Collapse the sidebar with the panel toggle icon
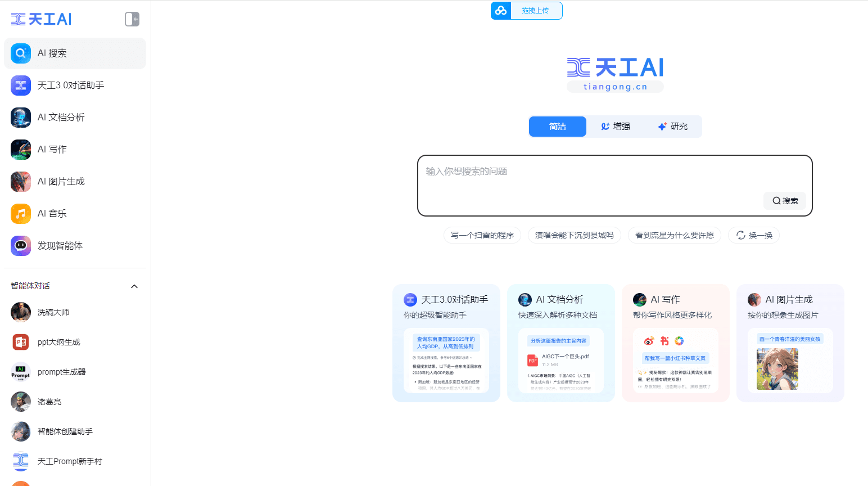The height and width of the screenshot is (486, 868). [132, 19]
